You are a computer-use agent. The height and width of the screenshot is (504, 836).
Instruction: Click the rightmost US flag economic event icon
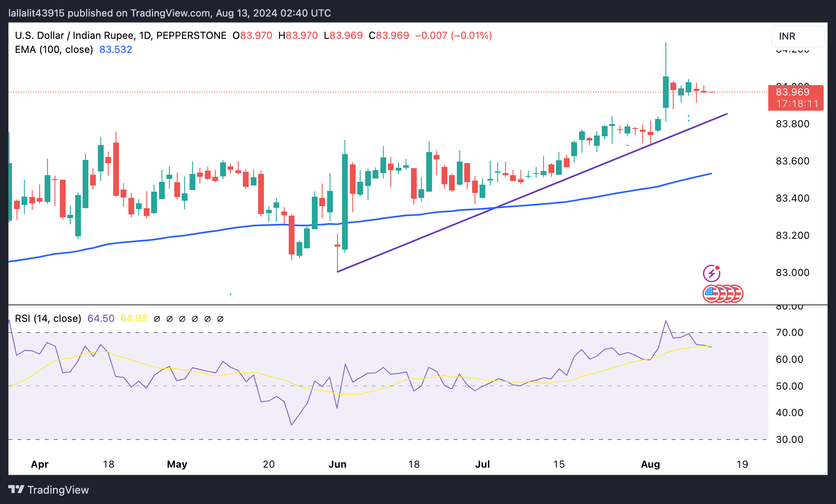(738, 294)
